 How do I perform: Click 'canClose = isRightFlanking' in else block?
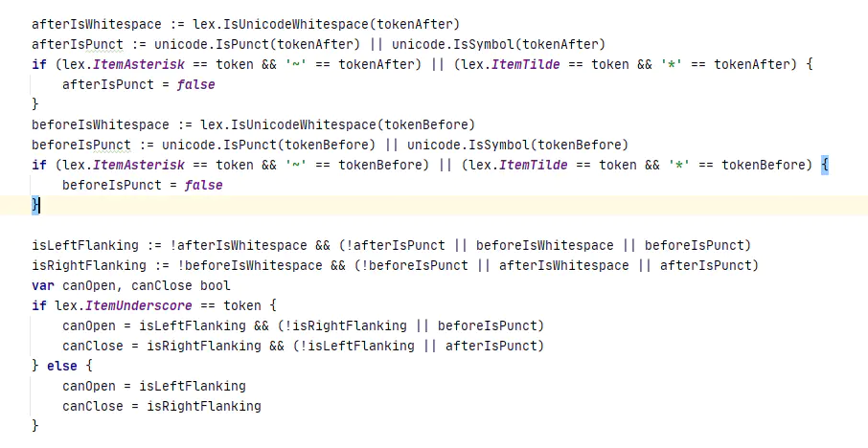tap(162, 406)
